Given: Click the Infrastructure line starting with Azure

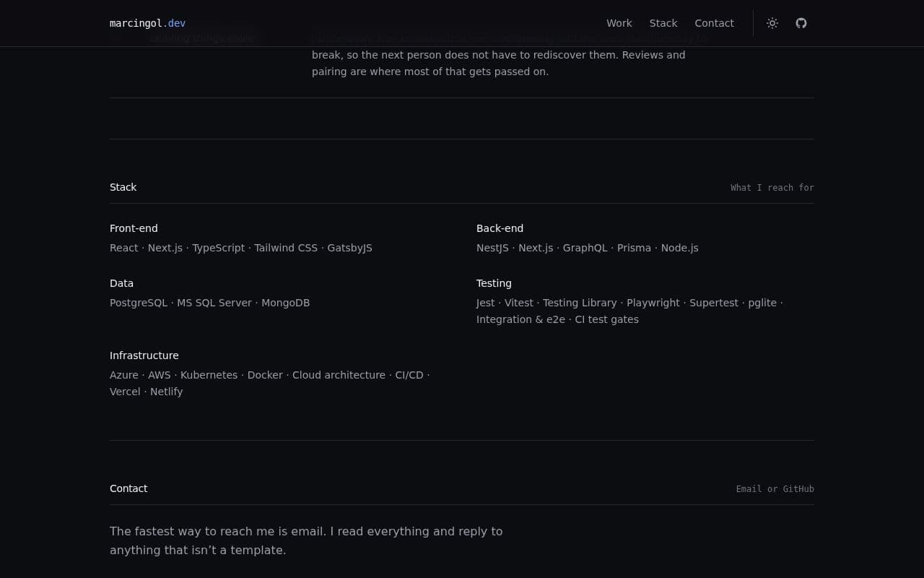Looking at the screenshot, I should (x=270, y=375).
